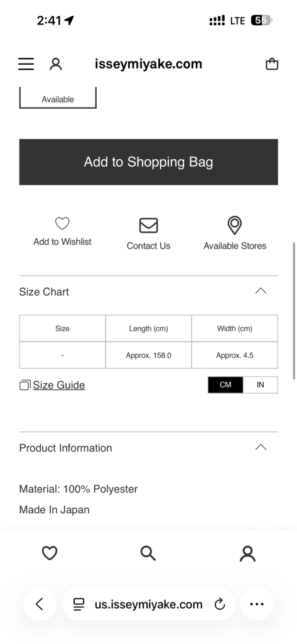The width and height of the screenshot is (297, 644).
Task: Collapse the Size Chart section
Action: 261,291
